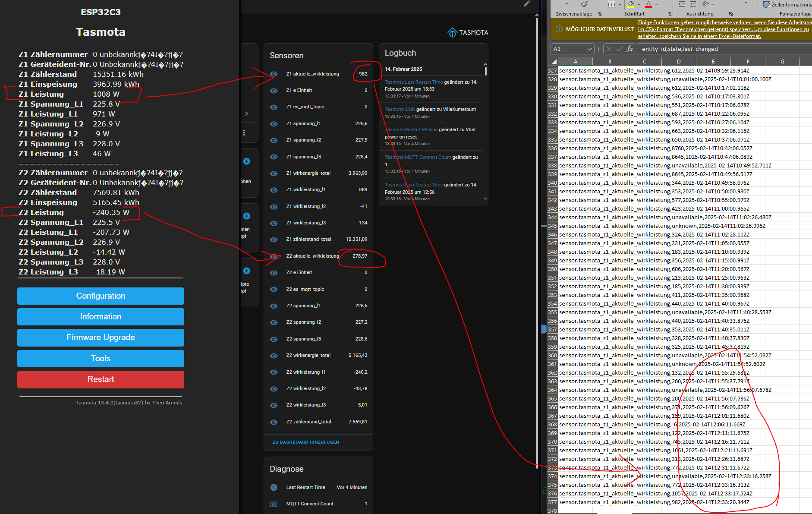The width and height of the screenshot is (812, 514).
Task: Open the Name Box dropdown showing A1
Action: 589,49
